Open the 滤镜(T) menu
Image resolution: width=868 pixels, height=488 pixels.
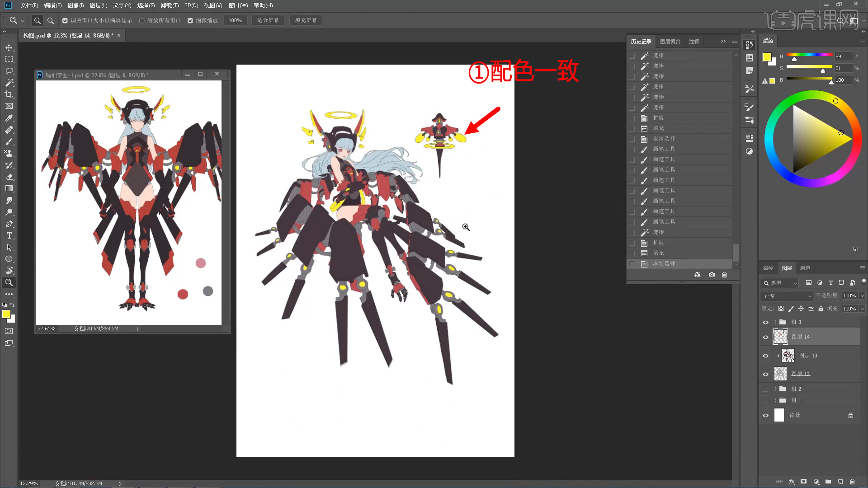(x=170, y=5)
